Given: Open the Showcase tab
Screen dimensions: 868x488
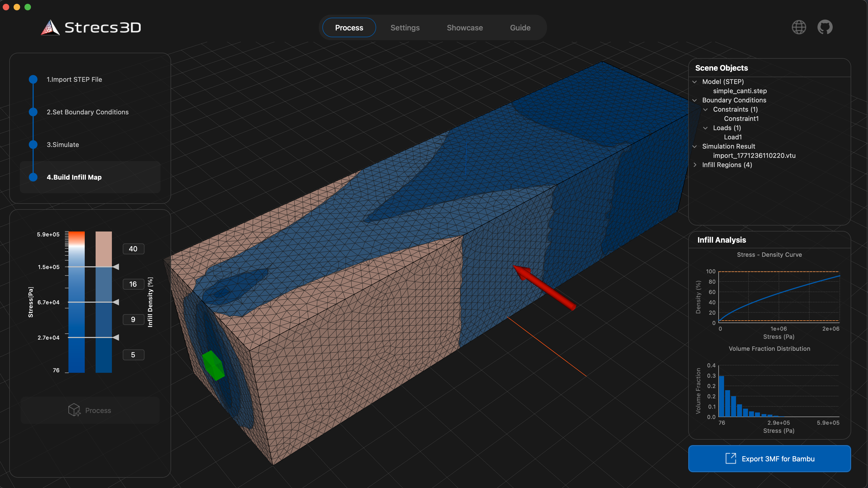Looking at the screenshot, I should point(465,28).
